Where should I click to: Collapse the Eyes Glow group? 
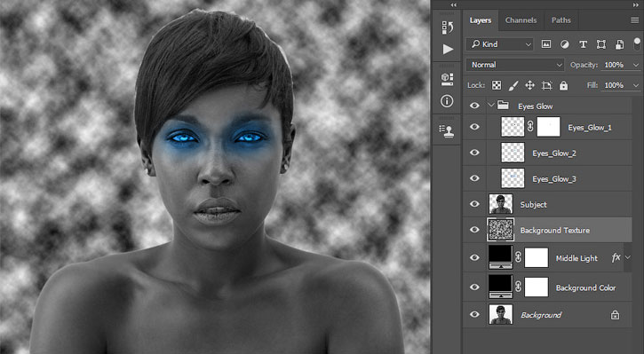pyautogui.click(x=491, y=106)
